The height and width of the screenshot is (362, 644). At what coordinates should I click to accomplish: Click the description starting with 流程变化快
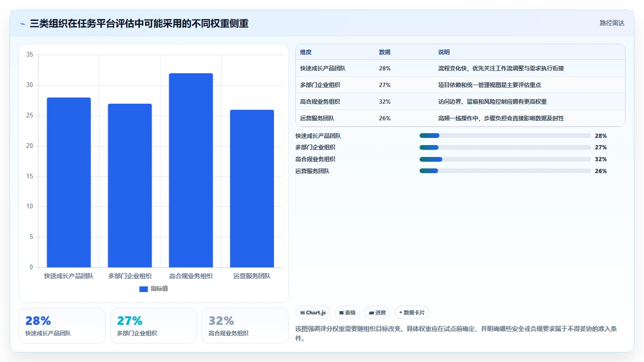501,68
